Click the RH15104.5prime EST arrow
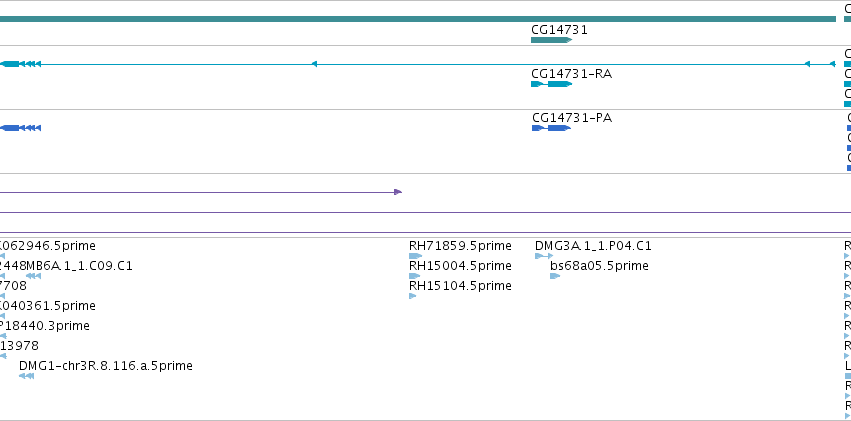This screenshot has height=421, width=851. tap(412, 296)
